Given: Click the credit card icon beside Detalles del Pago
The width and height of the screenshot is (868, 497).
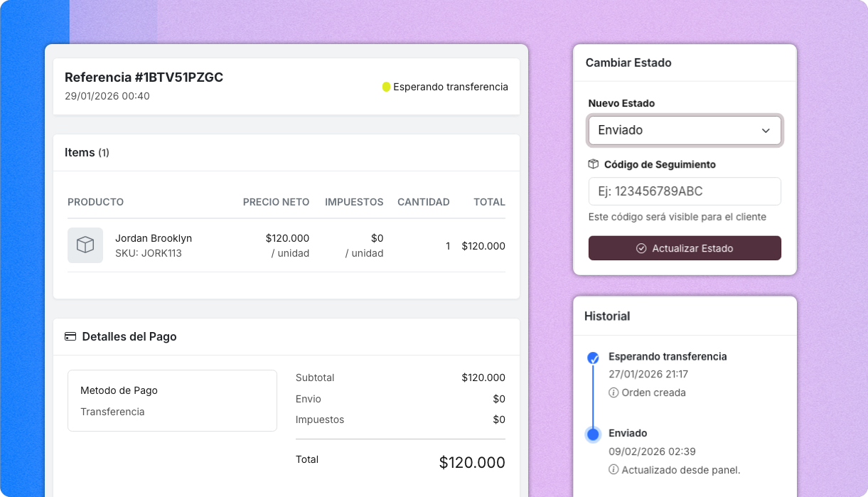Looking at the screenshot, I should [70, 337].
